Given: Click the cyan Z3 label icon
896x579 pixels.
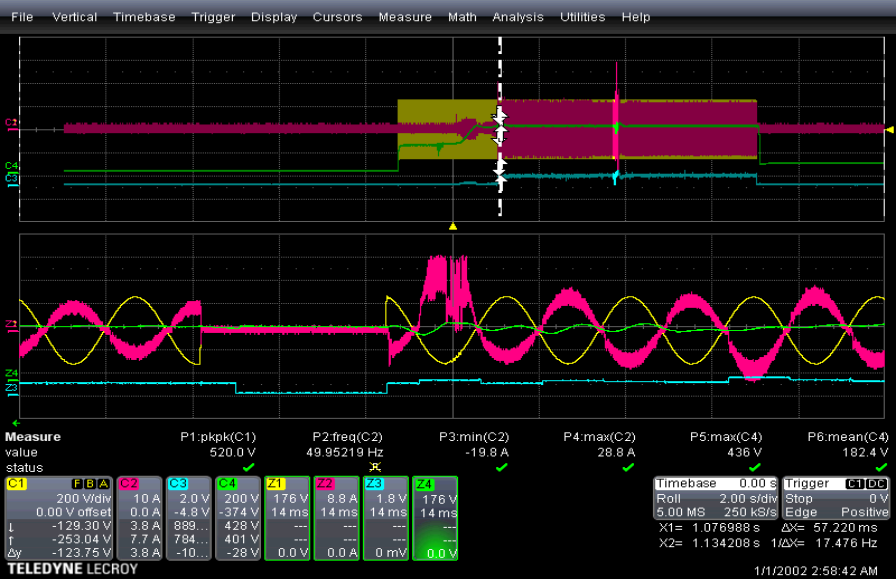Looking at the screenshot, I should click(374, 484).
